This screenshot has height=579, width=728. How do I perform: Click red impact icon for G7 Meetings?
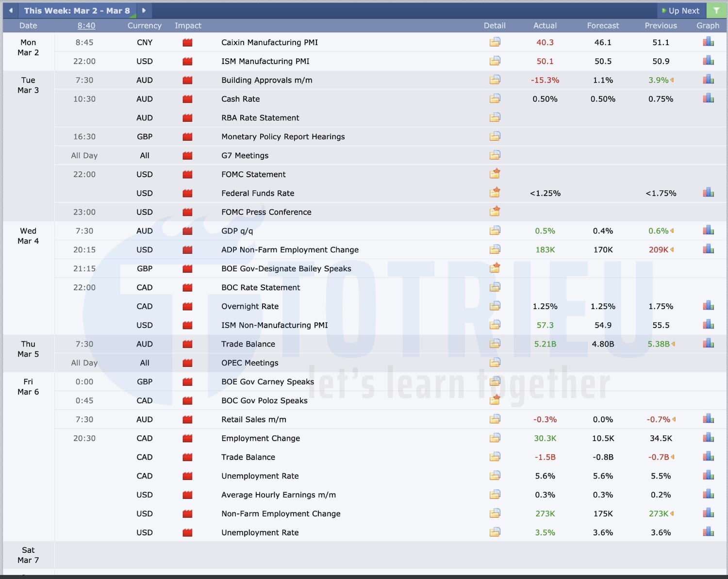point(187,156)
